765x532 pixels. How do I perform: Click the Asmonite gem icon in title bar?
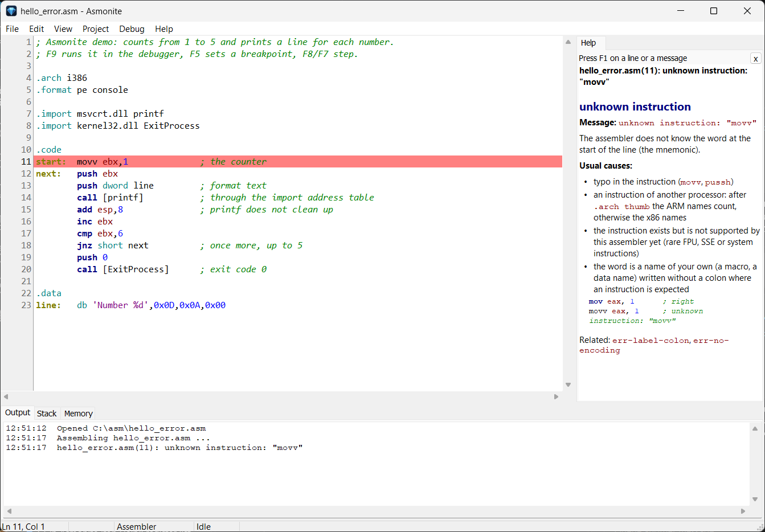coord(11,11)
